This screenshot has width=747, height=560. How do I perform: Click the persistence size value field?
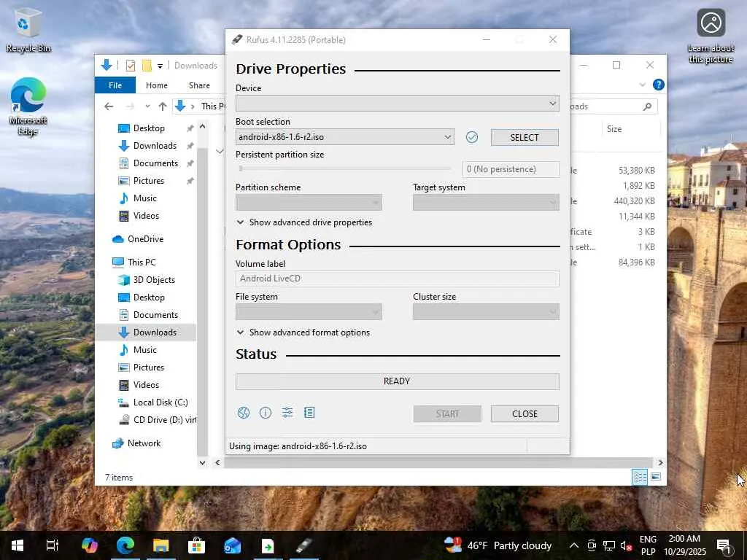(511, 169)
